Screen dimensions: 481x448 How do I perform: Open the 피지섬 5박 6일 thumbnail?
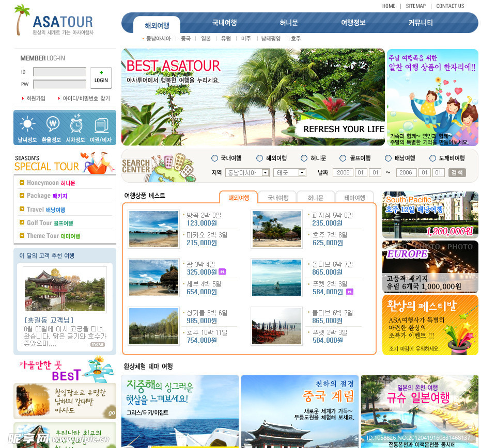tap(277, 229)
